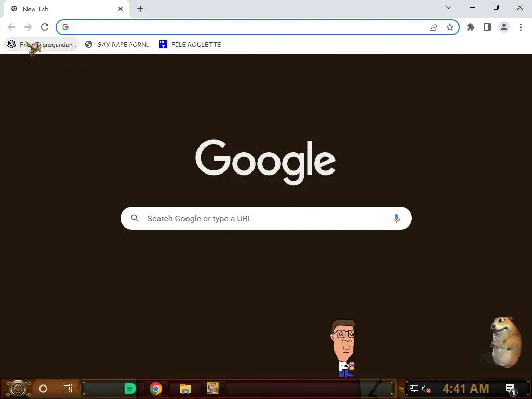Open the notification center icon
The width and height of the screenshot is (532, 399).
[x=510, y=389]
